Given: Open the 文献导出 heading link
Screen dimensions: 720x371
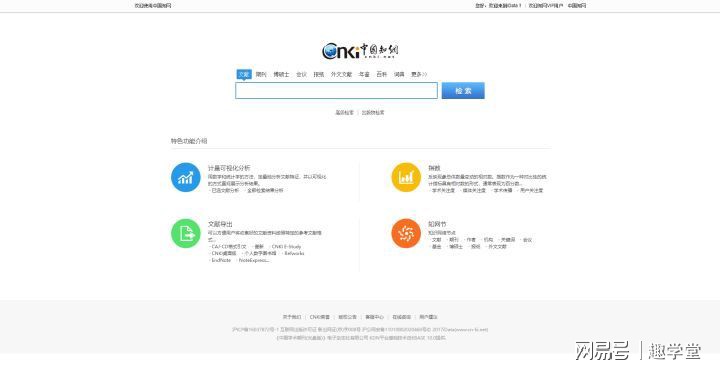Looking at the screenshot, I should point(220,224).
